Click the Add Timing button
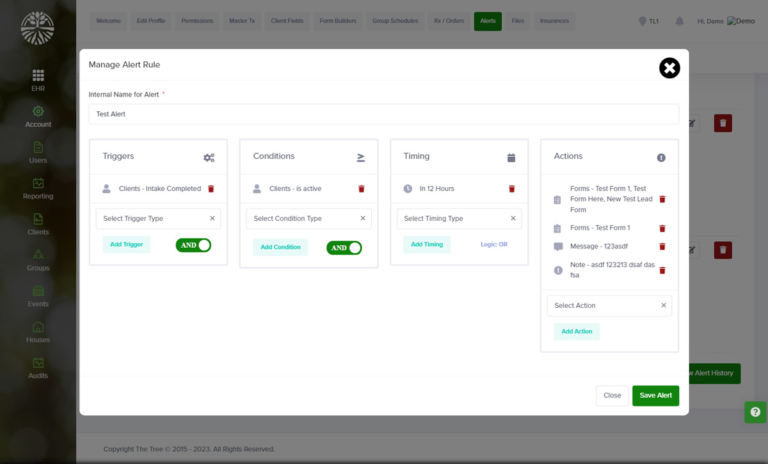This screenshot has width=768, height=464. tap(427, 244)
